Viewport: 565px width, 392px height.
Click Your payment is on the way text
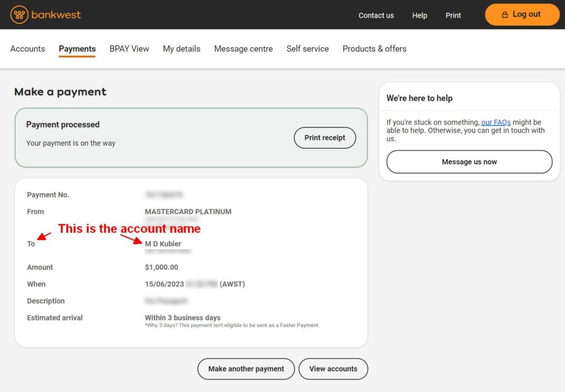click(x=71, y=143)
